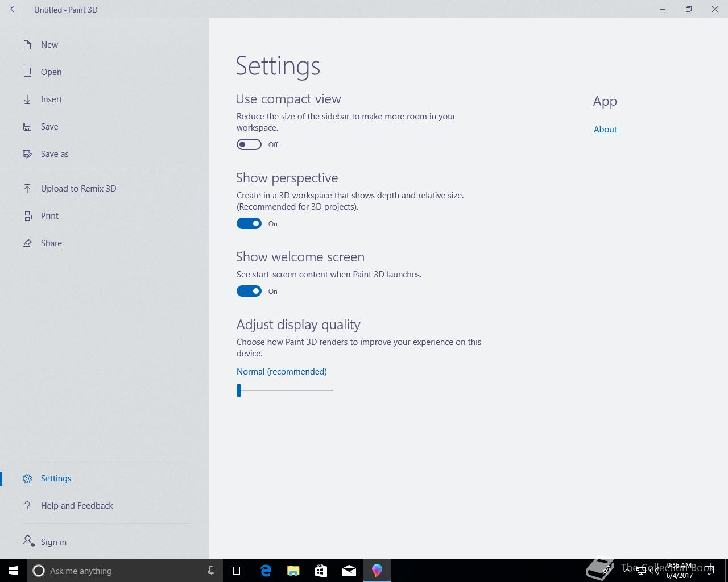Click 'Normal (recommended)' quality label
Screen dimensions: 728x582
(x=282, y=372)
